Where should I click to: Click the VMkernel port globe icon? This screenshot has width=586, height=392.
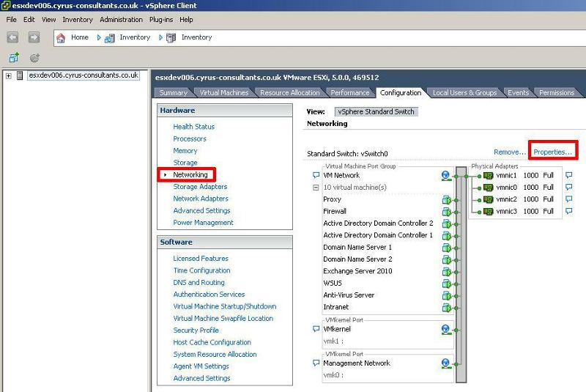tap(445, 329)
